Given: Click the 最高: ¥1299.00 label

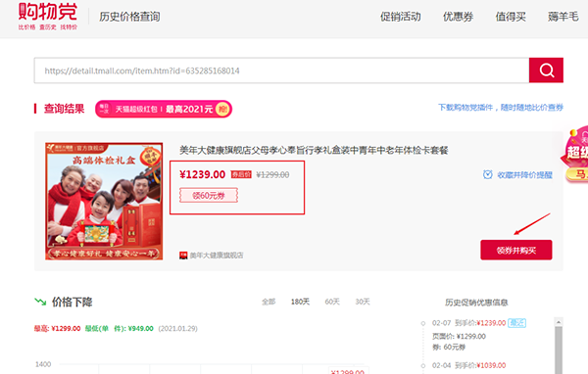Looking at the screenshot, I should pos(57,329).
